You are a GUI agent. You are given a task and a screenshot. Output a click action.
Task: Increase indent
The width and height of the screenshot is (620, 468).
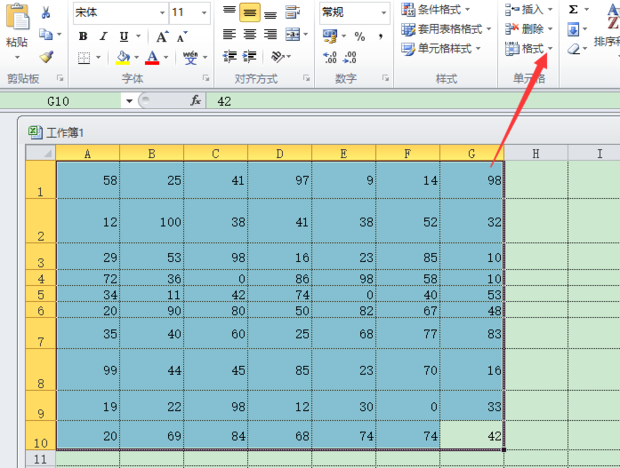coord(250,57)
